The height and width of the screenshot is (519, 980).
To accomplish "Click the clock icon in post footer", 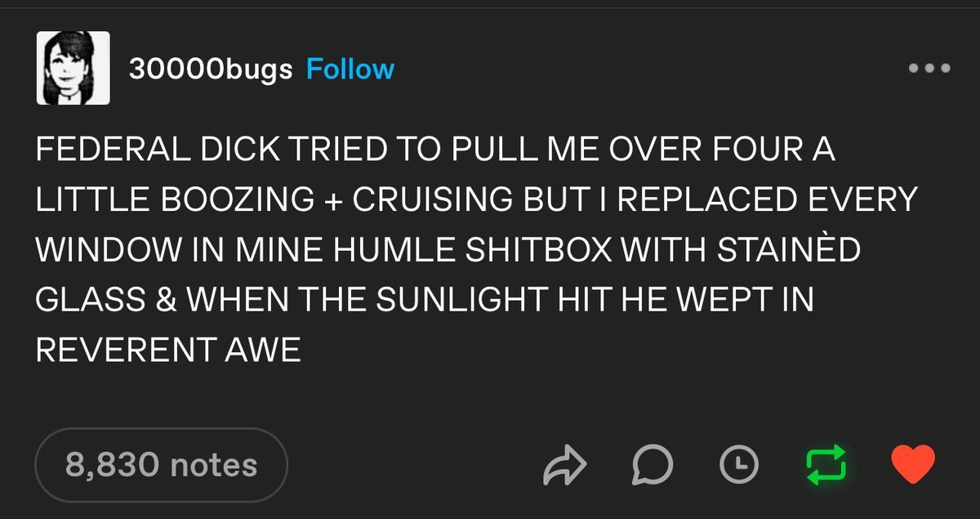I will click(x=738, y=465).
